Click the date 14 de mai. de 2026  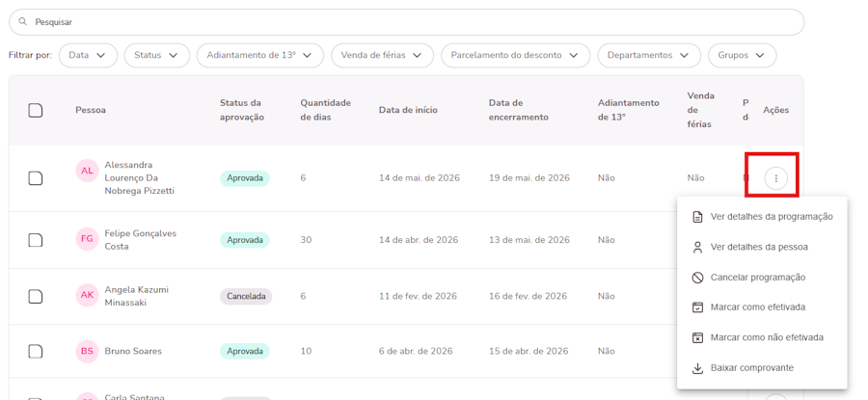420,178
